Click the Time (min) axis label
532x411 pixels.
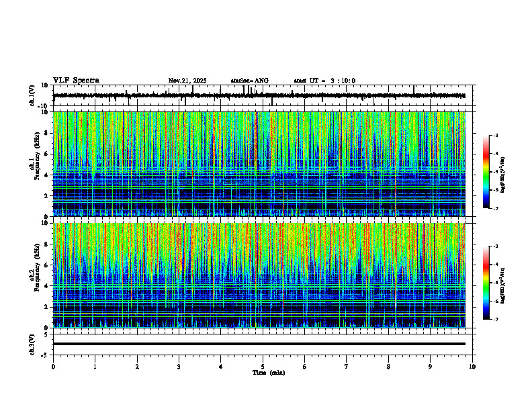tap(269, 373)
